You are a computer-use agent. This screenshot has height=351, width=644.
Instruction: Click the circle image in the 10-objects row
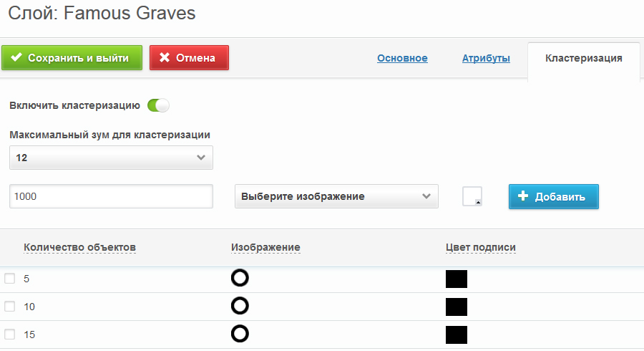click(240, 306)
